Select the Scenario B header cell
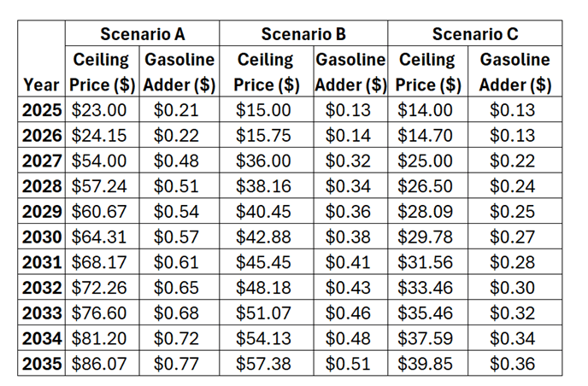This screenshot has width=588, height=386. click(x=303, y=34)
